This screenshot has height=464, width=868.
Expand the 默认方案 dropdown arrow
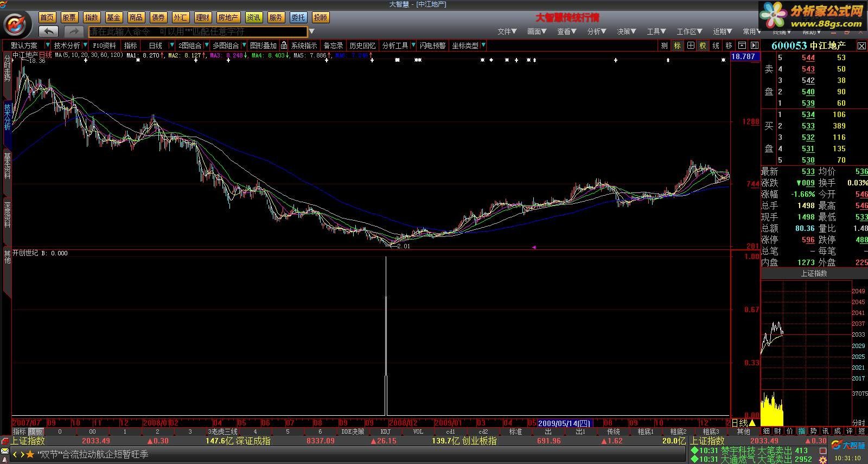click(47, 46)
